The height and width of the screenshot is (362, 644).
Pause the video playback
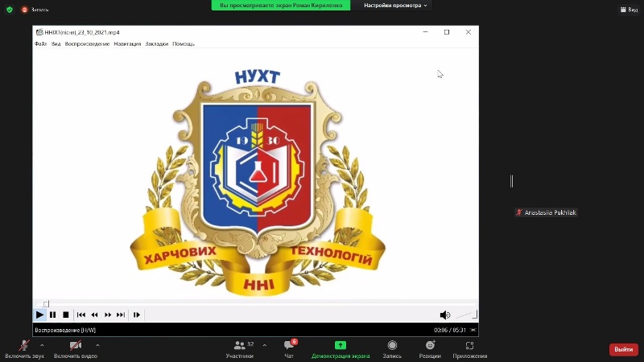point(52,315)
